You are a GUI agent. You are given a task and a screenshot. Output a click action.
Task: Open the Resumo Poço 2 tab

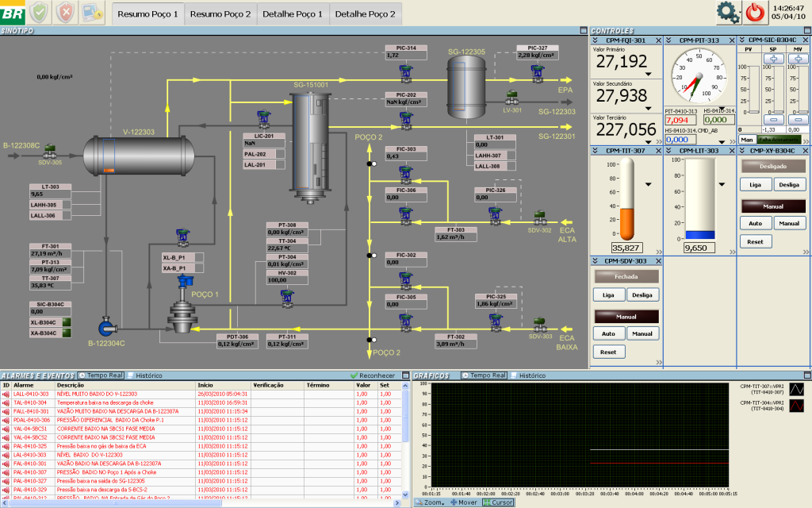(x=220, y=13)
